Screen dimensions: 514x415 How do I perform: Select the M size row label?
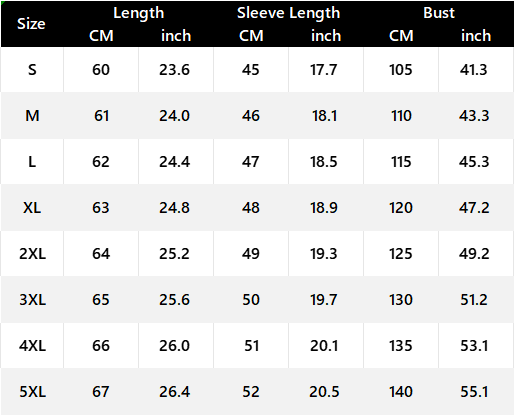pos(32,116)
